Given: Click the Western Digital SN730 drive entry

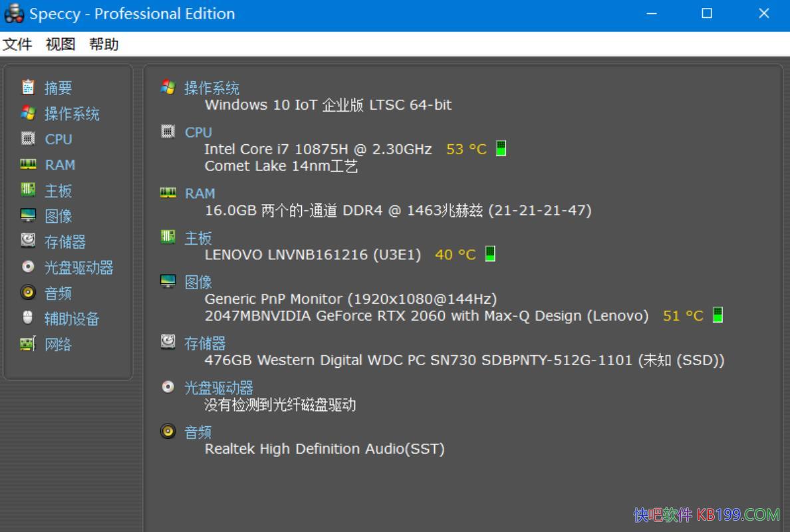Looking at the screenshot, I should pos(464,360).
